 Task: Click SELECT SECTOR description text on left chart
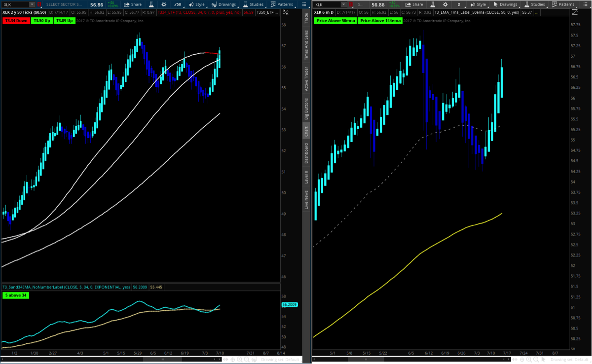tap(64, 4)
